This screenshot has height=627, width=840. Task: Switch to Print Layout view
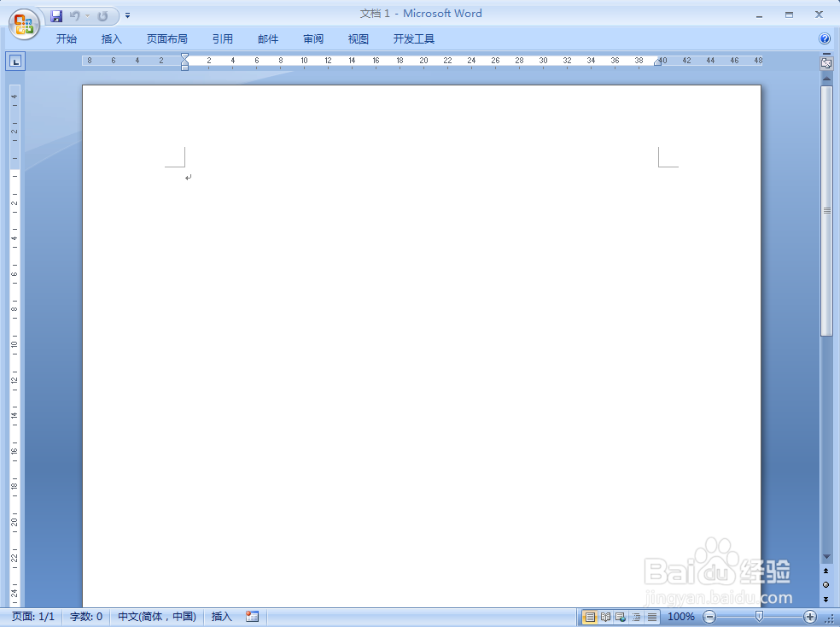(x=590, y=618)
